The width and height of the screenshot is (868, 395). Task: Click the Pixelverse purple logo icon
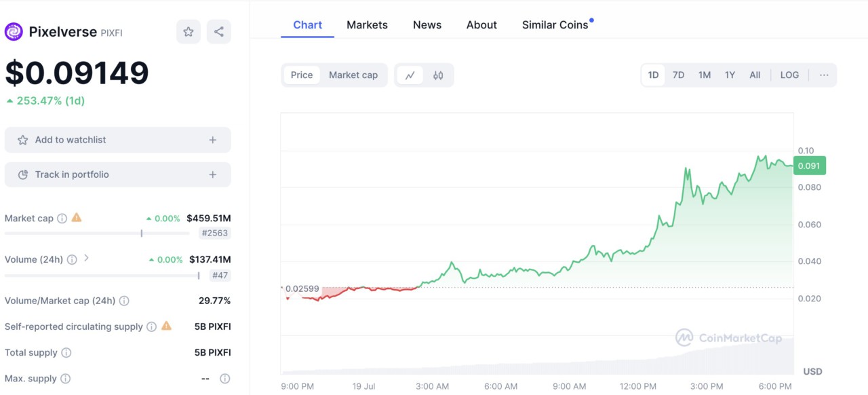(x=14, y=31)
